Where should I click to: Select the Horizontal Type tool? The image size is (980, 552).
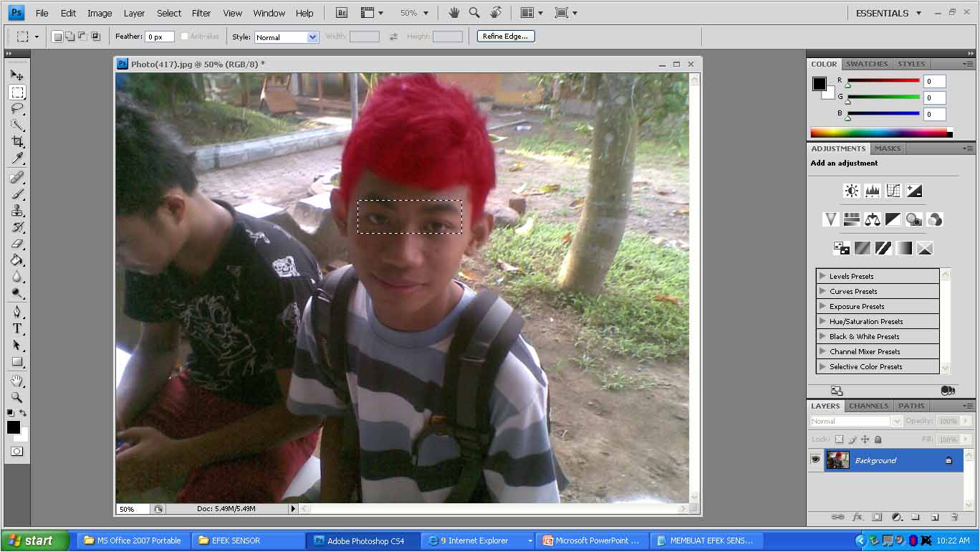click(17, 328)
